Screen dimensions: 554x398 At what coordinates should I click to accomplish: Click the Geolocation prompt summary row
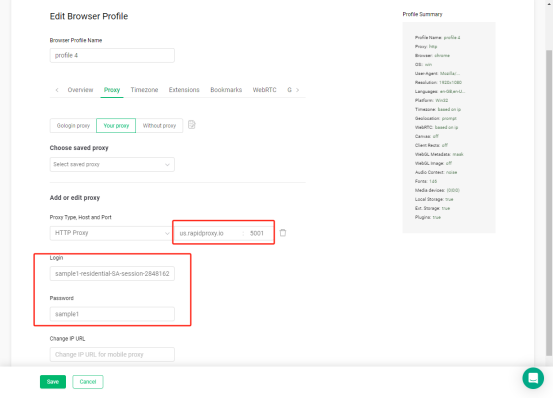(436, 118)
